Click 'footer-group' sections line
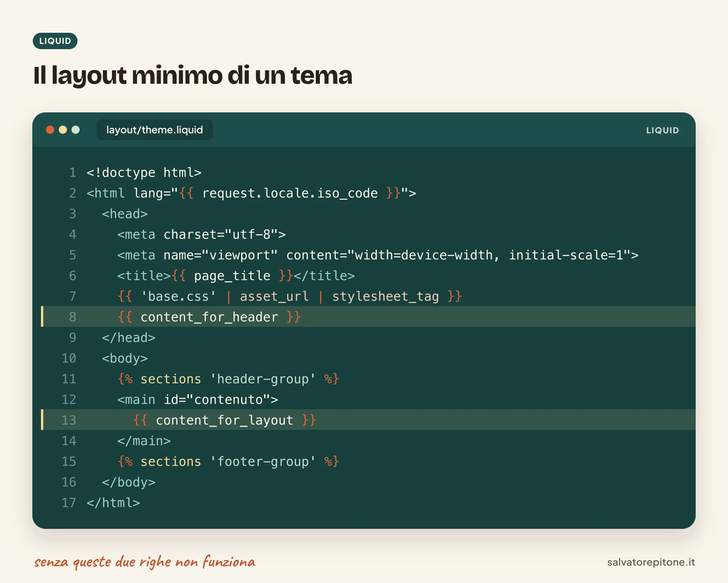The height and width of the screenshot is (583, 728). click(228, 461)
